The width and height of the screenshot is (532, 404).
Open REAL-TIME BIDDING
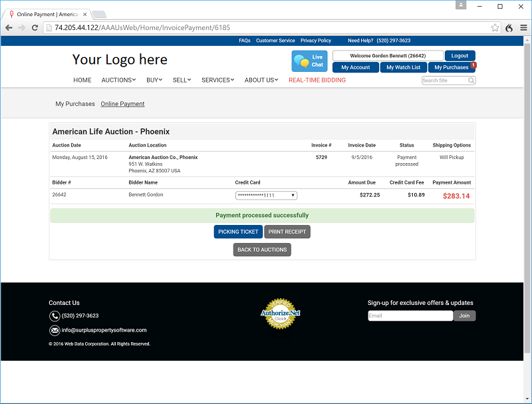click(317, 80)
